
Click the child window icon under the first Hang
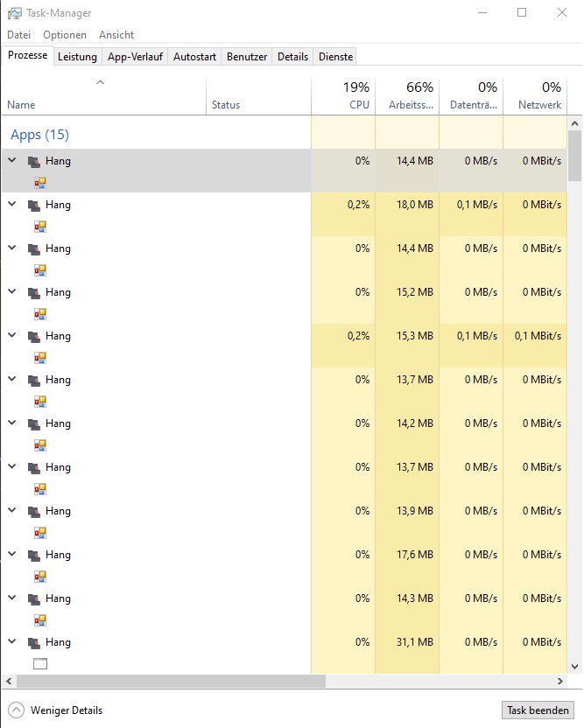[x=40, y=183]
